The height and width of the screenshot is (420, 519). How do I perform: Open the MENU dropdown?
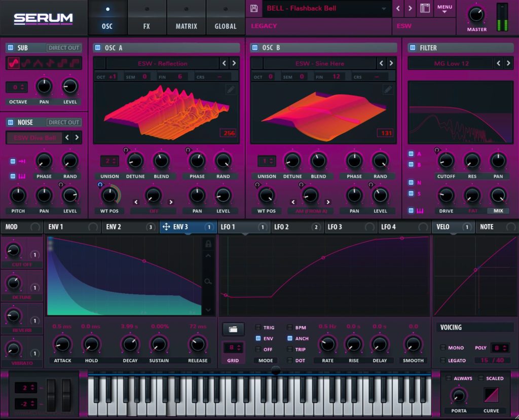444,9
